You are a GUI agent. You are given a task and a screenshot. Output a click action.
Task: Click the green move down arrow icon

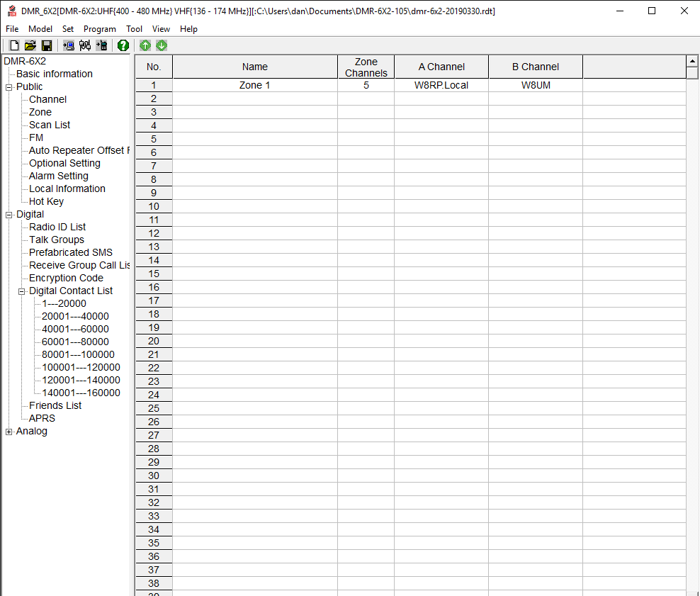162,45
